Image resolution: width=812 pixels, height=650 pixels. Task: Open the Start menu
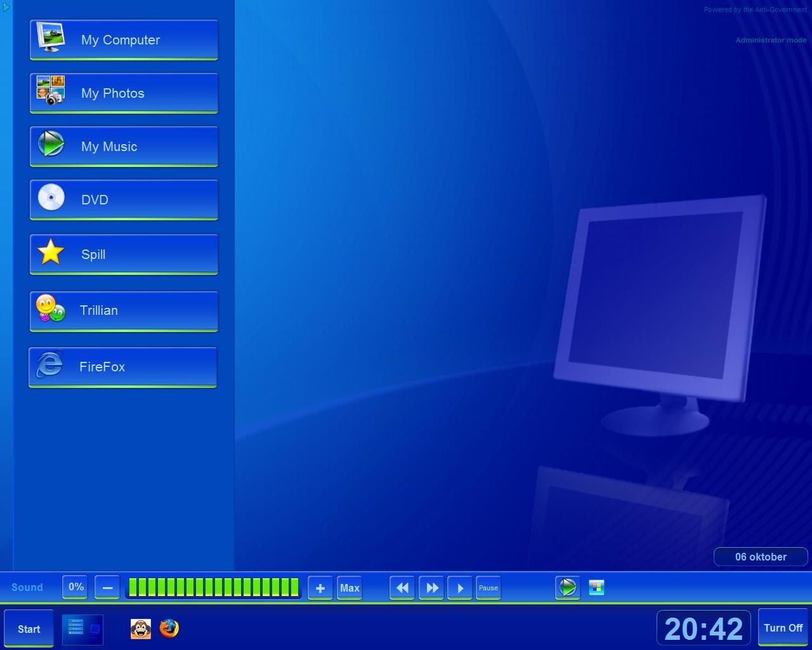tap(29, 628)
